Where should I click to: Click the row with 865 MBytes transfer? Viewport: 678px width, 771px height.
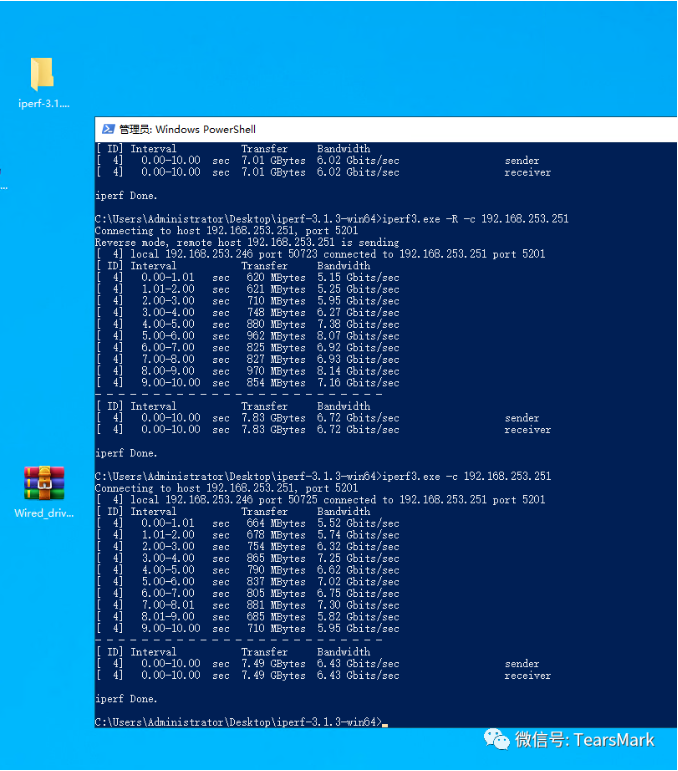point(248,559)
